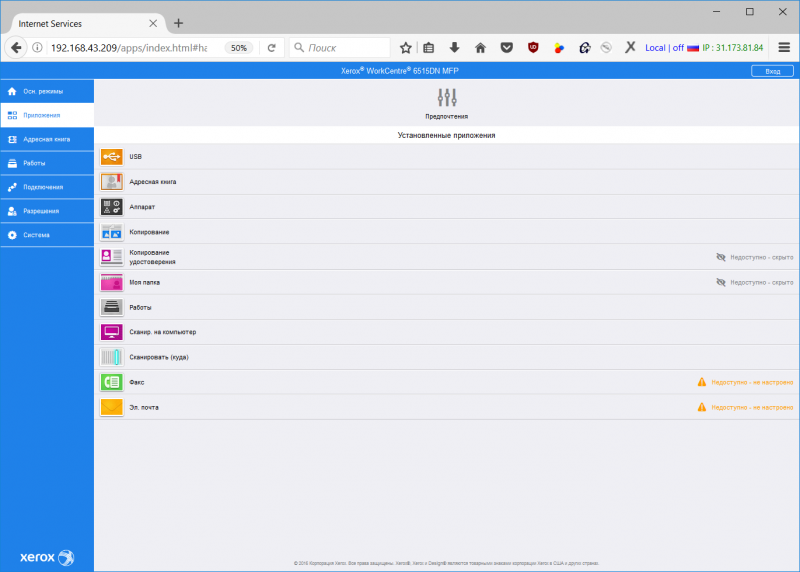
Task: Open the 50% page zoom indicator
Action: 238,47
